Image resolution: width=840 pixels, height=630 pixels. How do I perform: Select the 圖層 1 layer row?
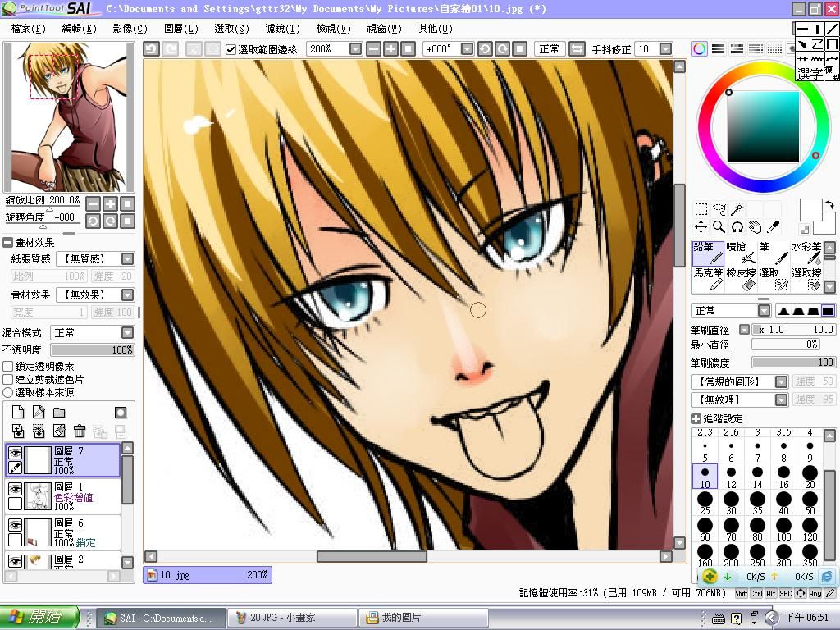pyautogui.click(x=62, y=495)
